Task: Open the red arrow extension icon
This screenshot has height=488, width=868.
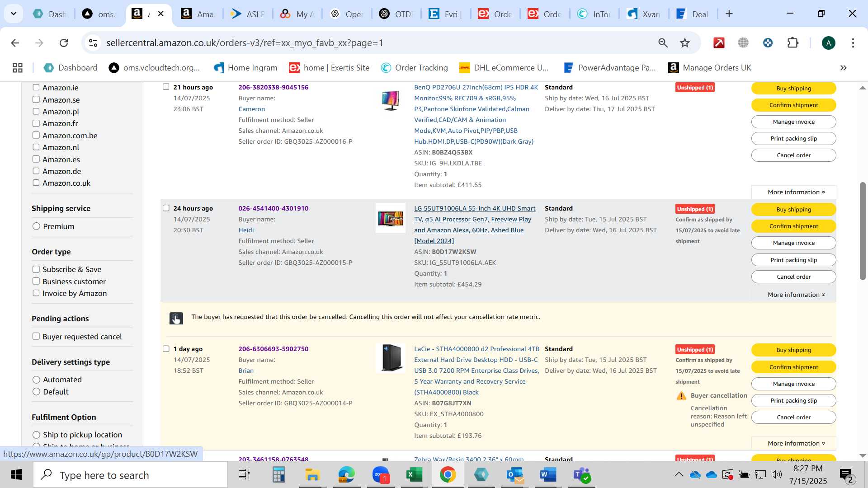Action: 719,43
